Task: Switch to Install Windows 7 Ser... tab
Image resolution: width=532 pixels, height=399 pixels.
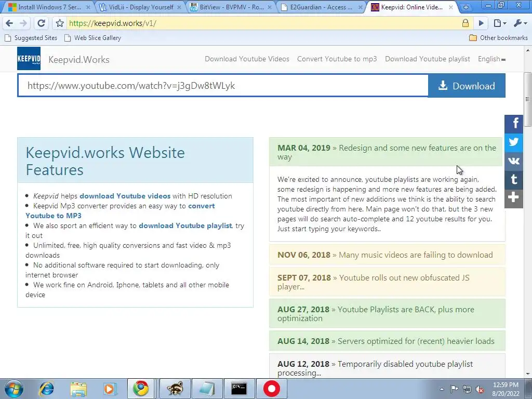Action: click(x=48, y=7)
